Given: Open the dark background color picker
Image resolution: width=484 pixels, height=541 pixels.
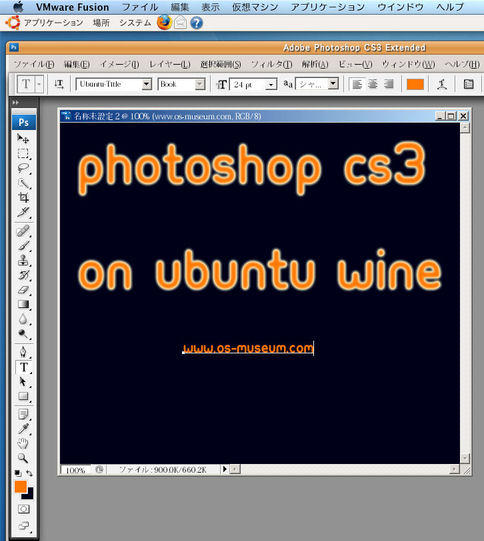Looking at the screenshot, I should point(29,495).
